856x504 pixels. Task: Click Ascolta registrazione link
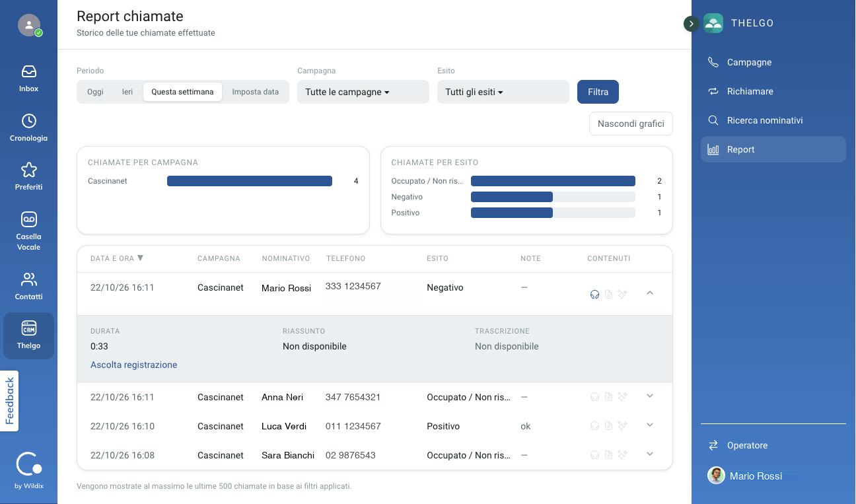pos(133,365)
